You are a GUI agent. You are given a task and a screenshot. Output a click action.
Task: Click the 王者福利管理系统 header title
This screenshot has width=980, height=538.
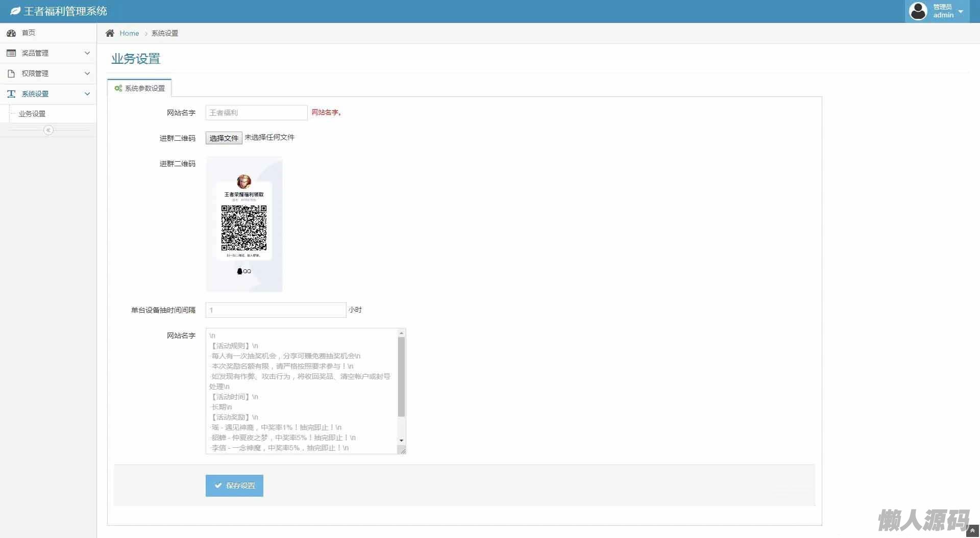tap(65, 11)
